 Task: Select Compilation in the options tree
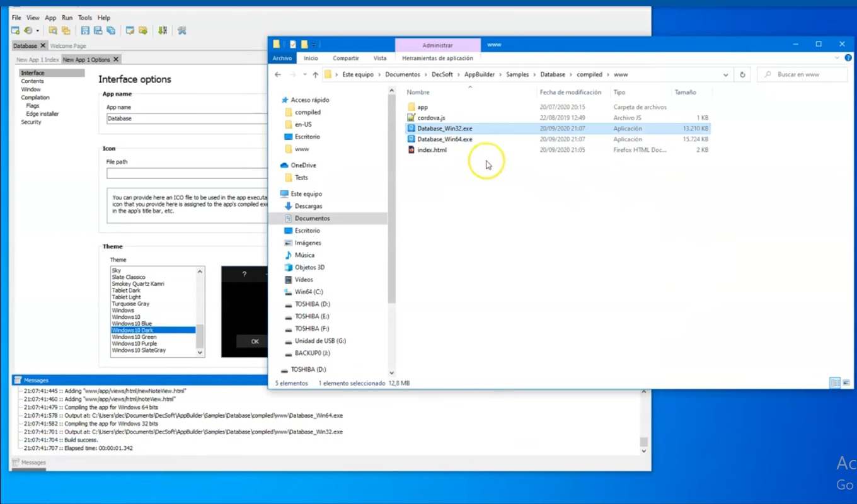pos(35,98)
